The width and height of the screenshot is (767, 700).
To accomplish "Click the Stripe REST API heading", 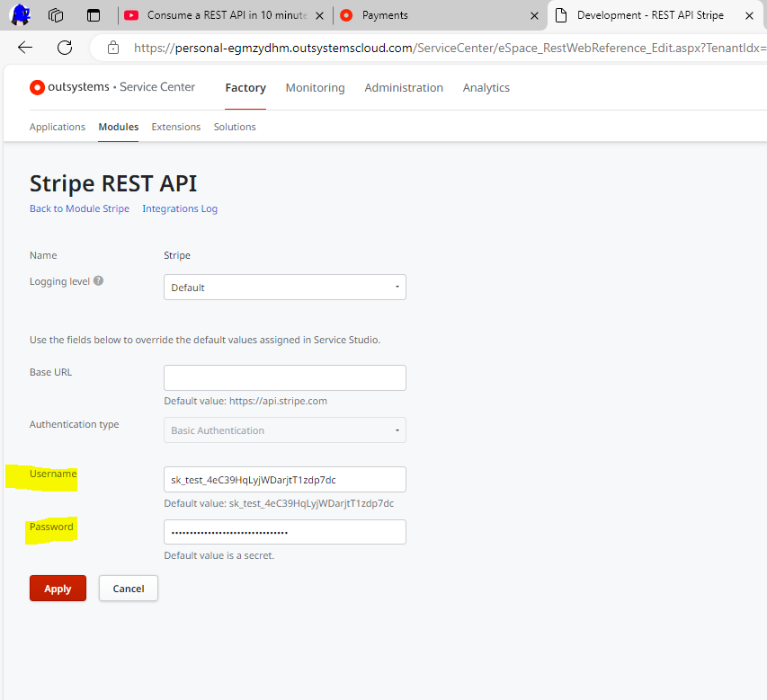I will click(x=113, y=184).
